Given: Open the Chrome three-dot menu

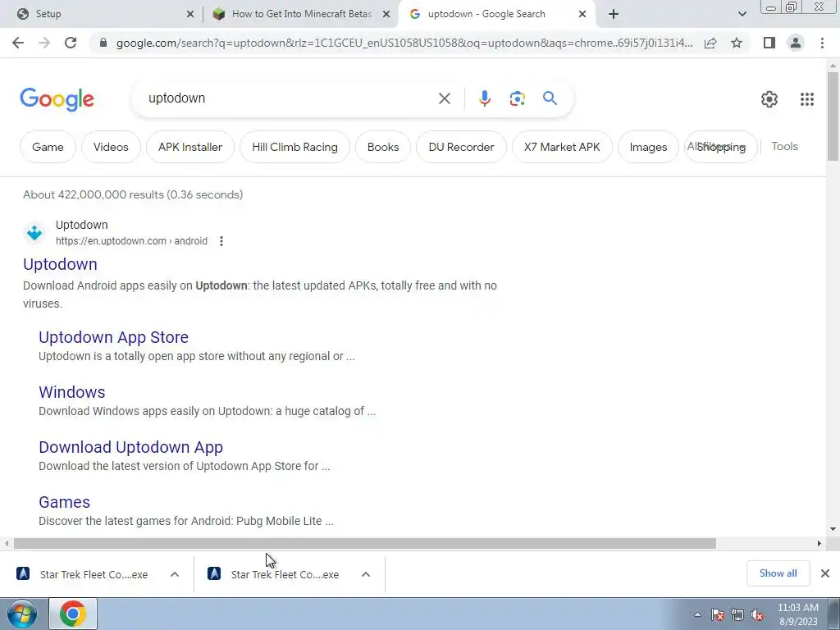Looking at the screenshot, I should pyautogui.click(x=822, y=43).
